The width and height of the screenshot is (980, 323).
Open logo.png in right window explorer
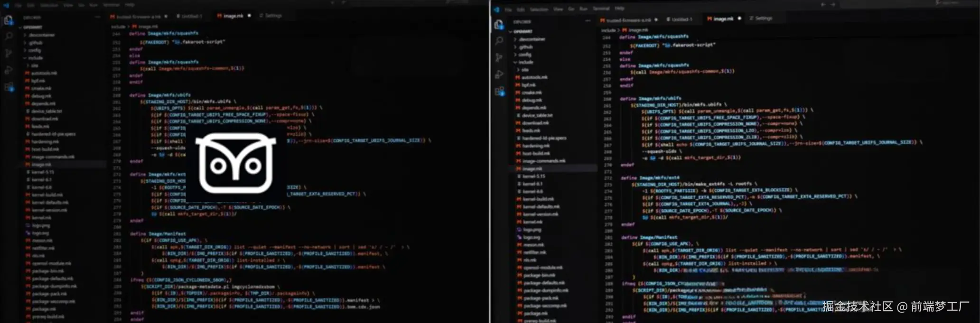[x=532, y=230]
